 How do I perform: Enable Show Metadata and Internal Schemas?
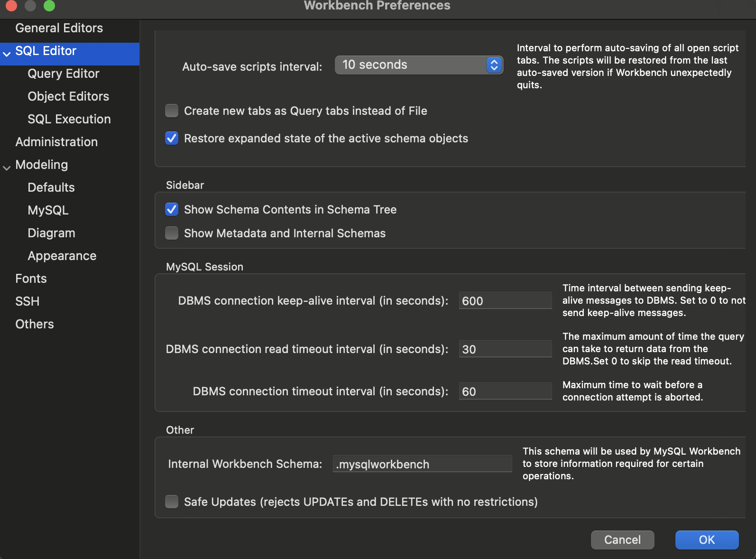pyautogui.click(x=172, y=233)
